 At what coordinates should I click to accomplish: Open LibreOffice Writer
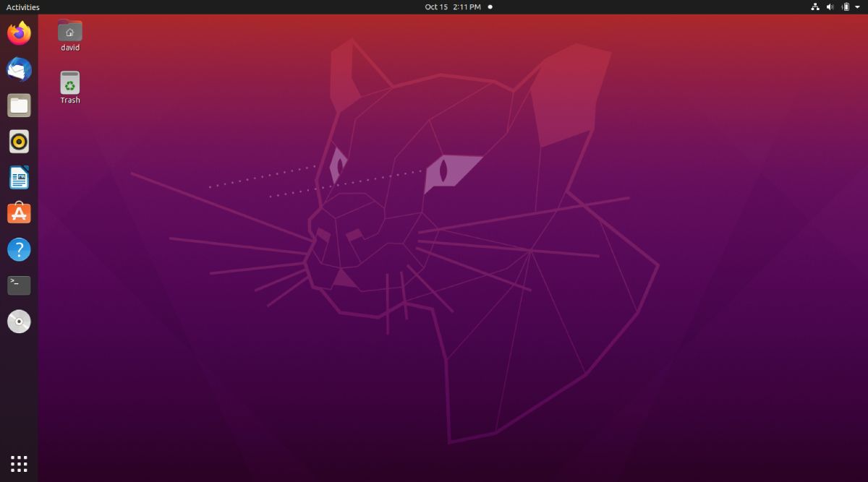pyautogui.click(x=19, y=177)
